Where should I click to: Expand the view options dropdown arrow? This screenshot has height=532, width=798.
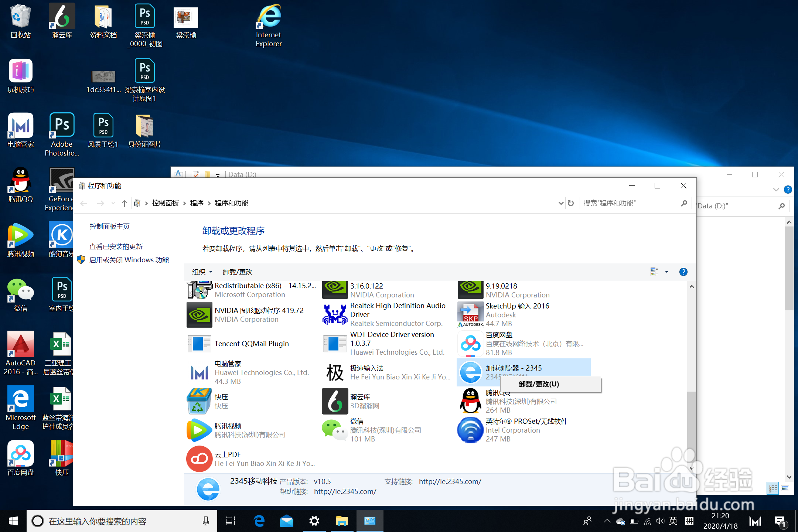667,272
